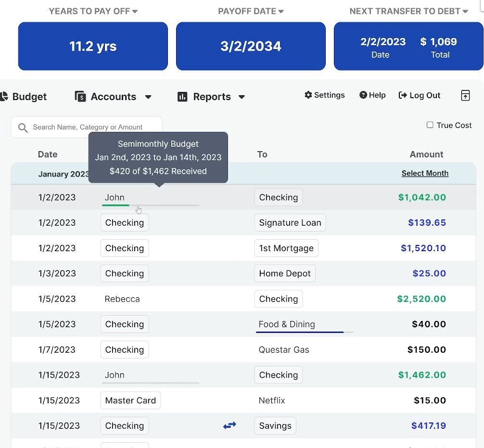Expand the Reports dropdown arrow
The height and width of the screenshot is (448, 484).
pos(242,97)
